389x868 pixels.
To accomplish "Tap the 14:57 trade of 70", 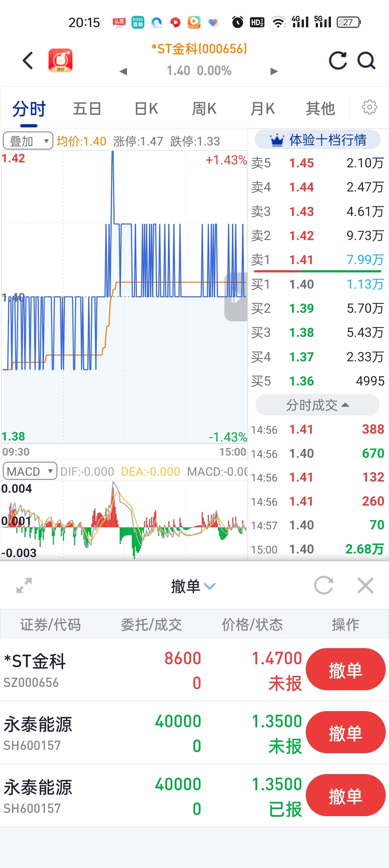I will [317, 525].
